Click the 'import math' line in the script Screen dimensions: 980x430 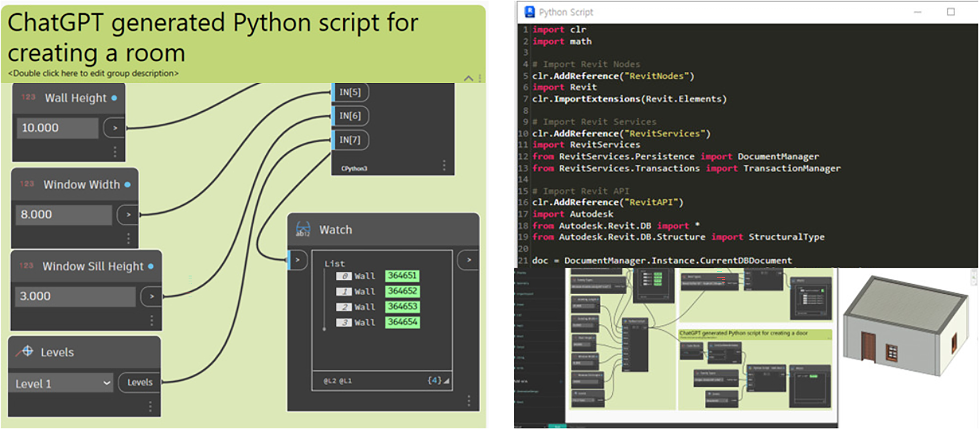(562, 41)
